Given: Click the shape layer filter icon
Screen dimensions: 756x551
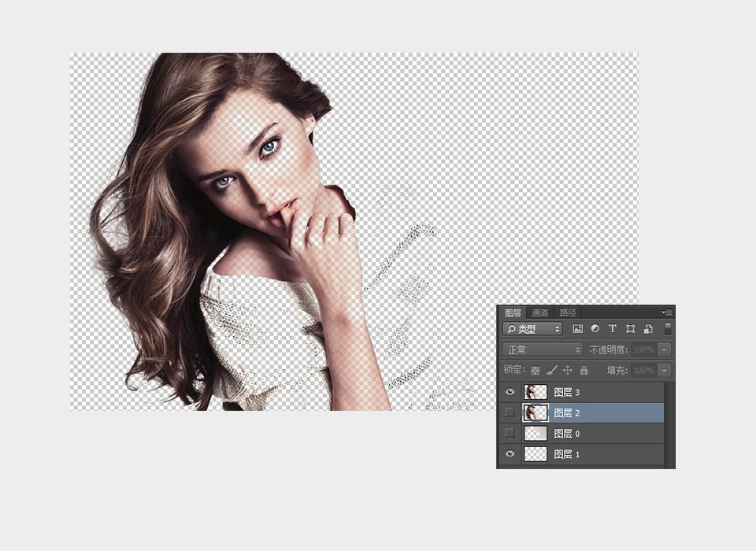Looking at the screenshot, I should coord(630,329).
